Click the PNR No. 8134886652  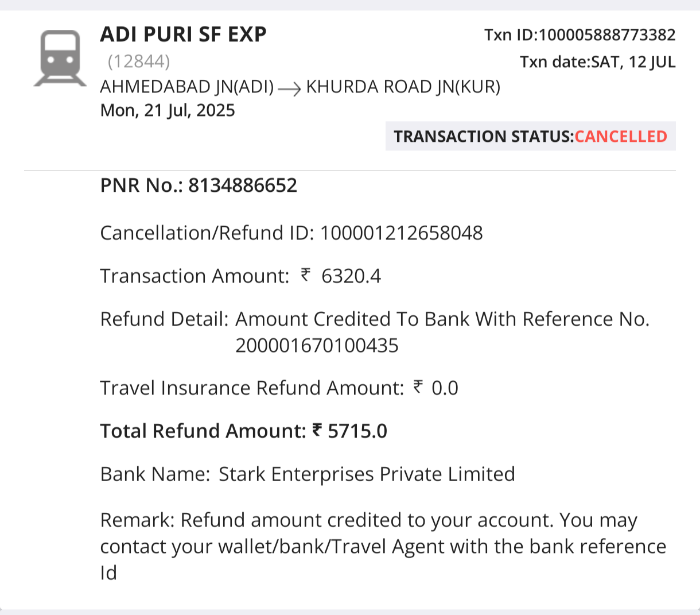tap(242, 185)
